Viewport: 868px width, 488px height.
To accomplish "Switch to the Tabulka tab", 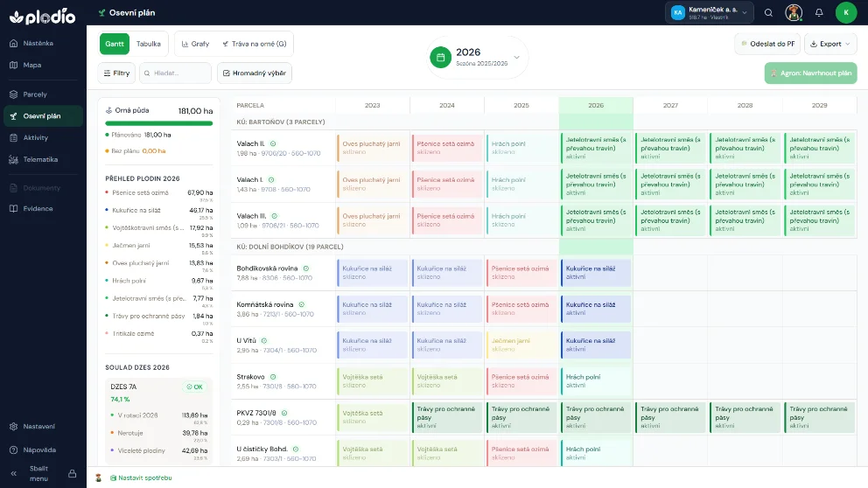I will (149, 44).
